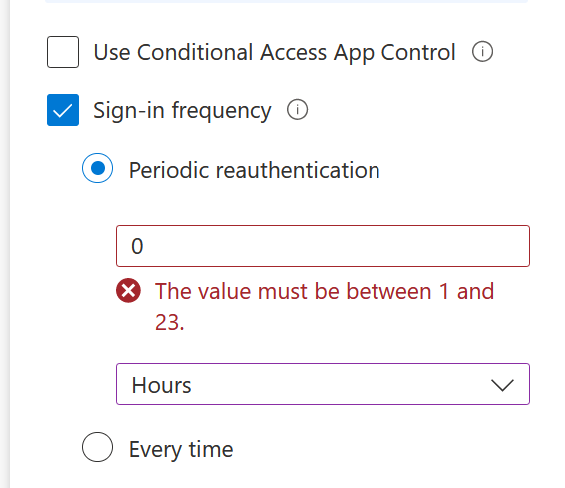Uncheck the Sign-in frequency checkbox

[63, 110]
